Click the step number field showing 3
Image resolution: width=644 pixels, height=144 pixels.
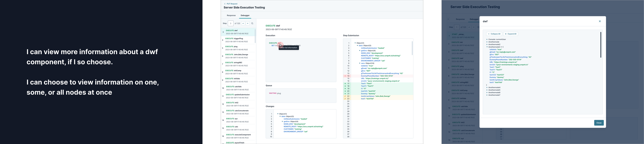[231, 23]
